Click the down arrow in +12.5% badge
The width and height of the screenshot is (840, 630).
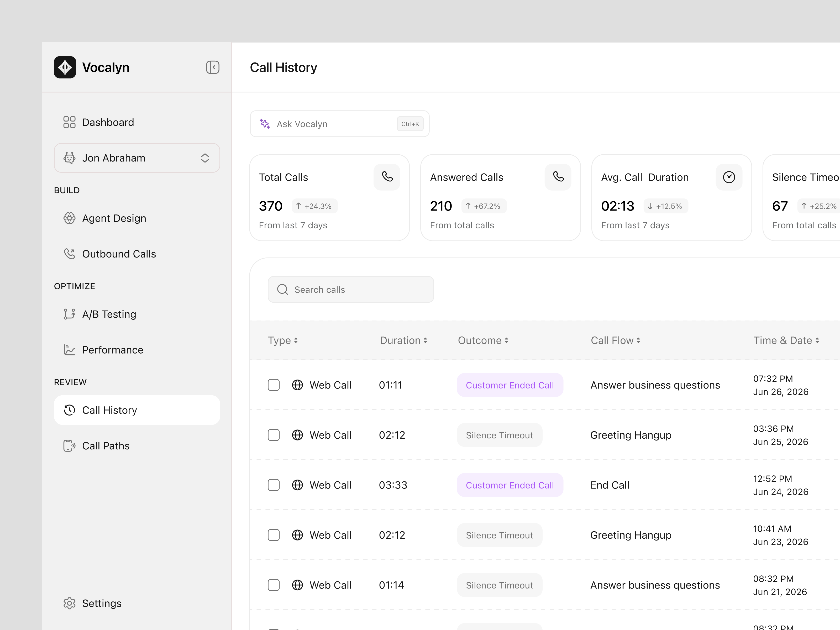click(x=650, y=206)
